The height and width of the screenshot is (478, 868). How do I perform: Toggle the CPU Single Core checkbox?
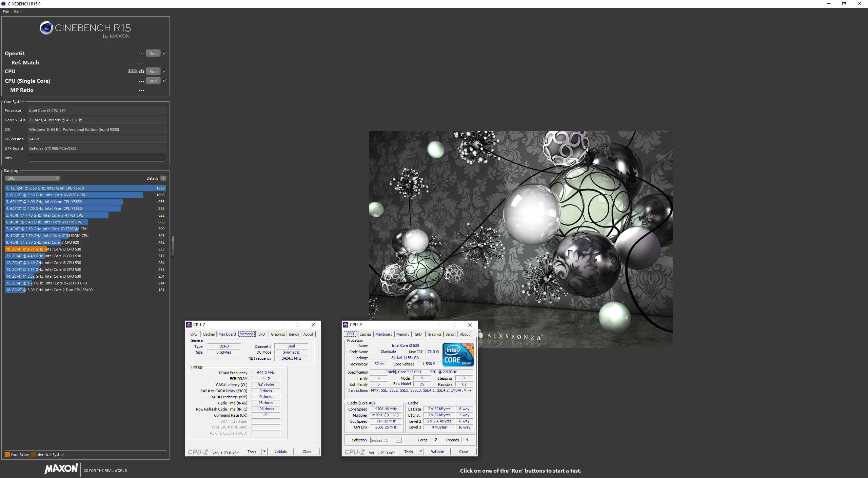tap(164, 81)
